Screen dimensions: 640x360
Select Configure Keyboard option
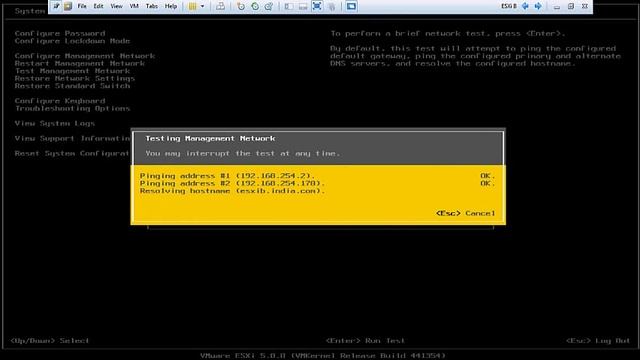coord(60,101)
